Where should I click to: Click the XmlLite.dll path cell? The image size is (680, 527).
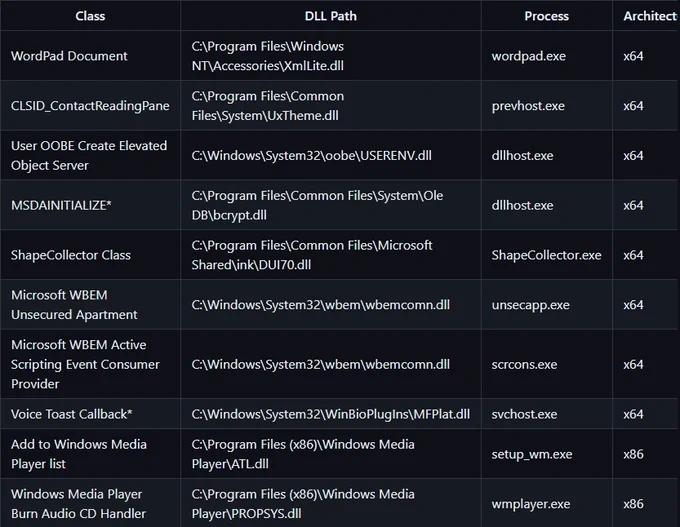click(x=330, y=56)
